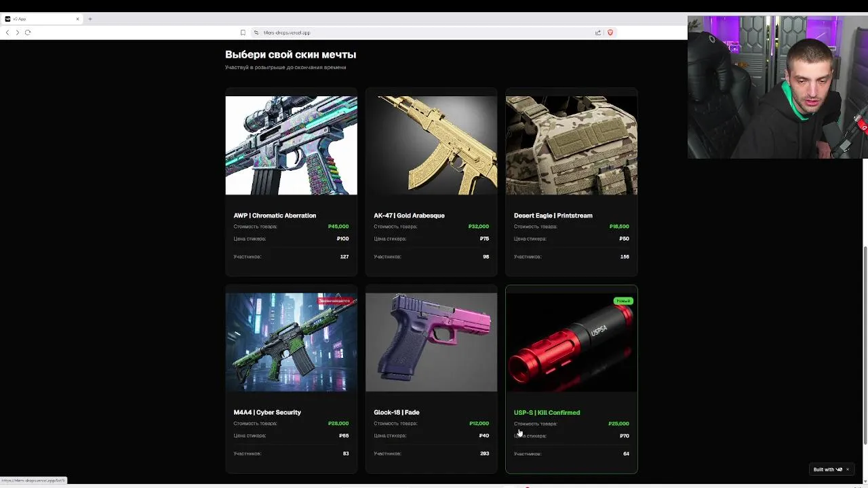Click participants count 156 on Desert Eagle card

[x=625, y=257]
